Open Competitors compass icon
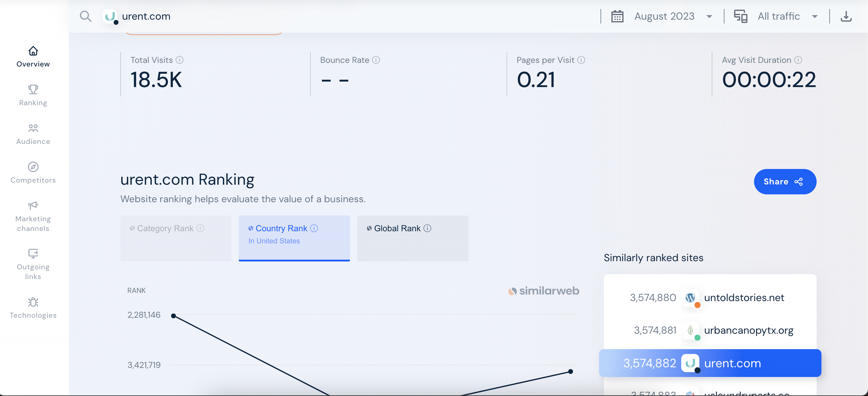Image resolution: width=868 pixels, height=396 pixels. (x=33, y=167)
